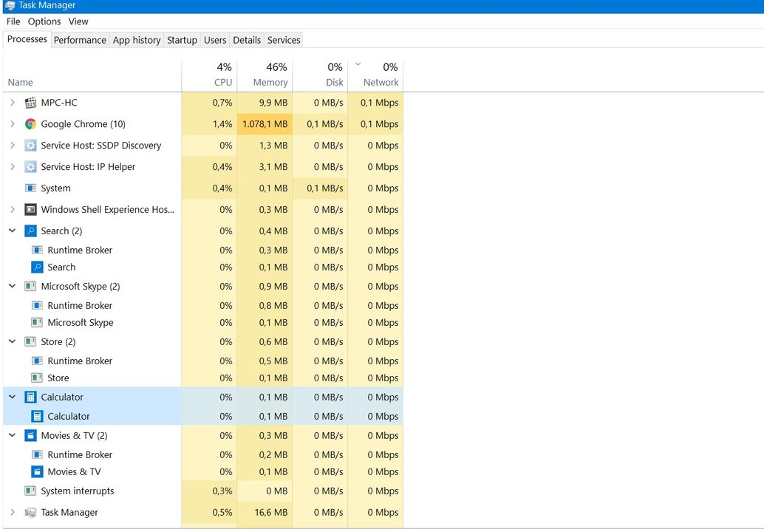Collapse the Movies & TV (2) group
Viewport: 764px width, 532px height.
click(13, 435)
